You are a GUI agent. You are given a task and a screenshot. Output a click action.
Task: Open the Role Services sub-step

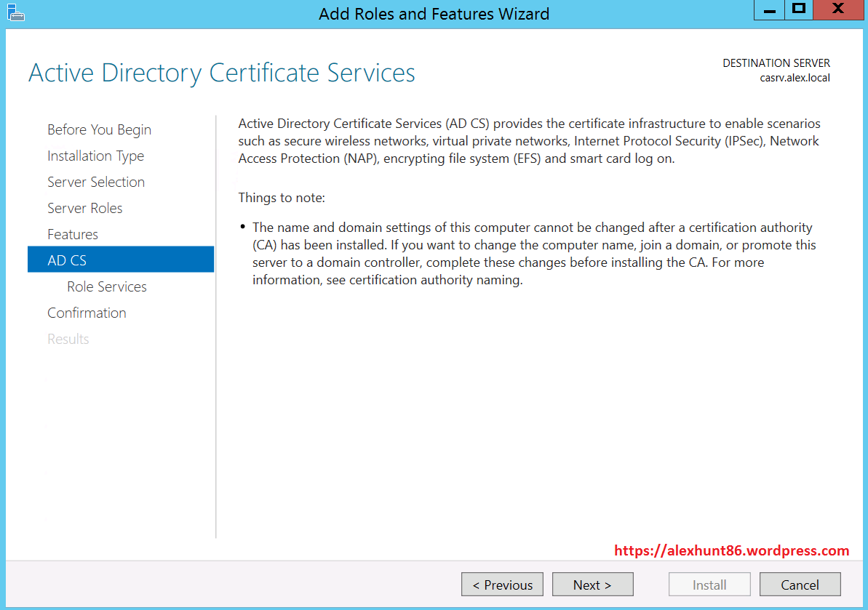tap(107, 286)
